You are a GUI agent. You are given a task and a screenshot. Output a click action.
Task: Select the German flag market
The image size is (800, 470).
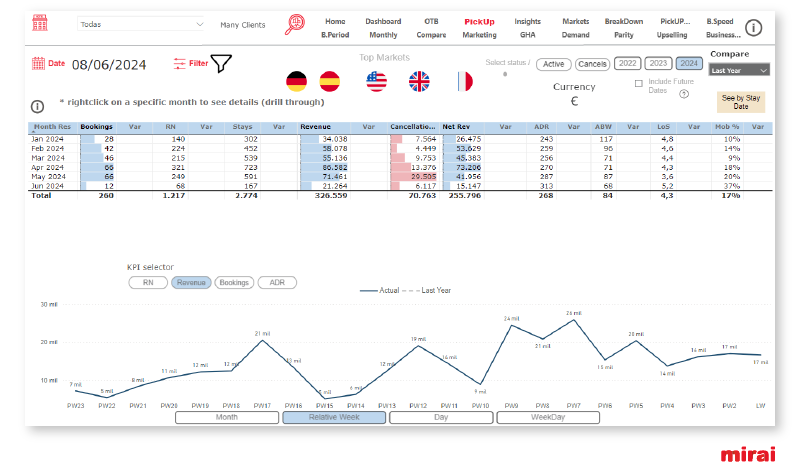[296, 81]
